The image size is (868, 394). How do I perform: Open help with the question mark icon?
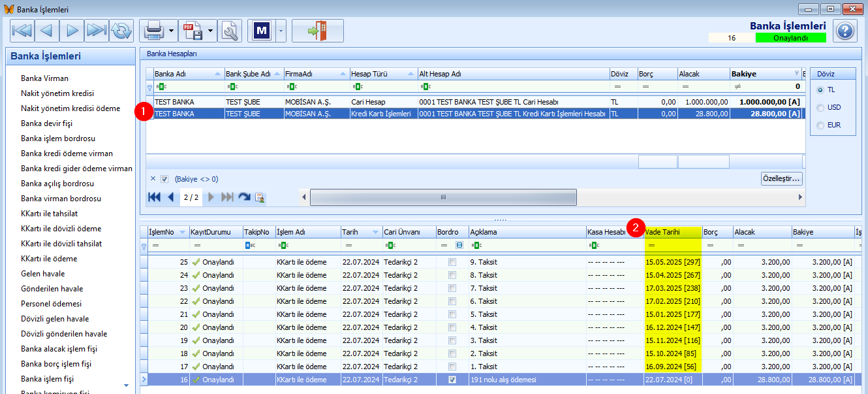(x=845, y=31)
